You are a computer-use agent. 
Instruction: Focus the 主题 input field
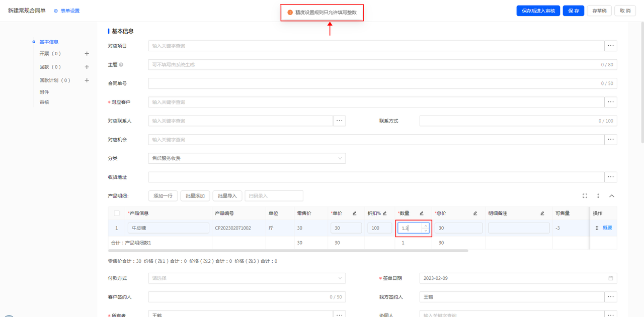[x=382, y=65]
